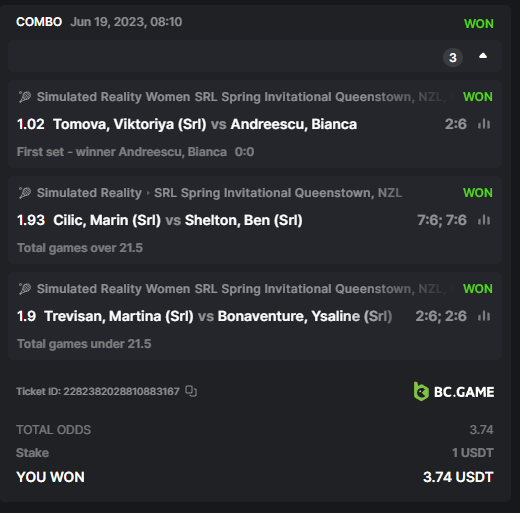Click tennis racket icon on Cilic match row
The width and height of the screenshot is (520, 513).
(x=25, y=193)
